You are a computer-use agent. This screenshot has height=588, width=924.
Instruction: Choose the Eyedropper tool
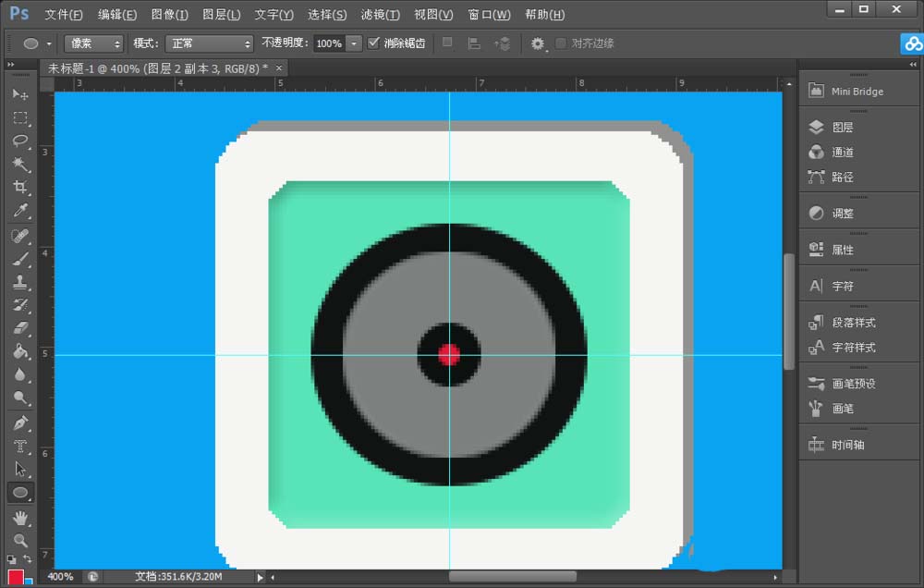(x=20, y=211)
